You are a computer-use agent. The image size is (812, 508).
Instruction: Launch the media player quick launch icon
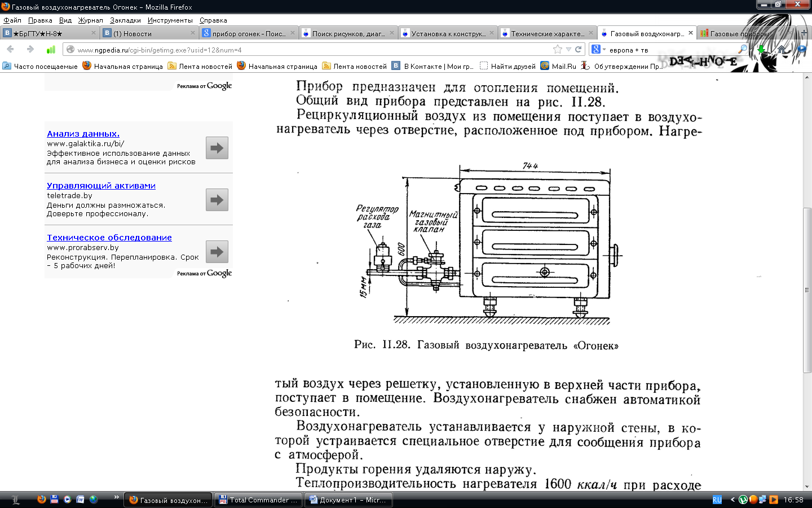[x=67, y=500]
